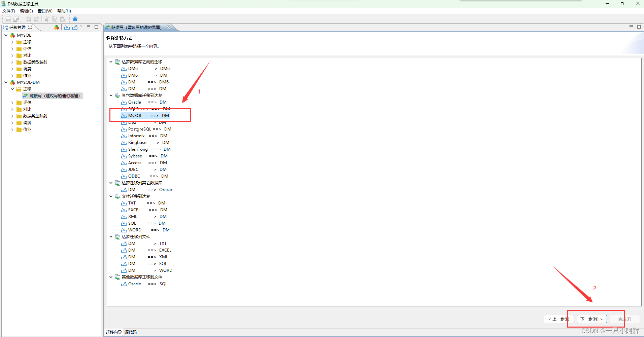Switch to the 源代码 tab
Screen dimensions: 644x337
[x=130, y=332]
